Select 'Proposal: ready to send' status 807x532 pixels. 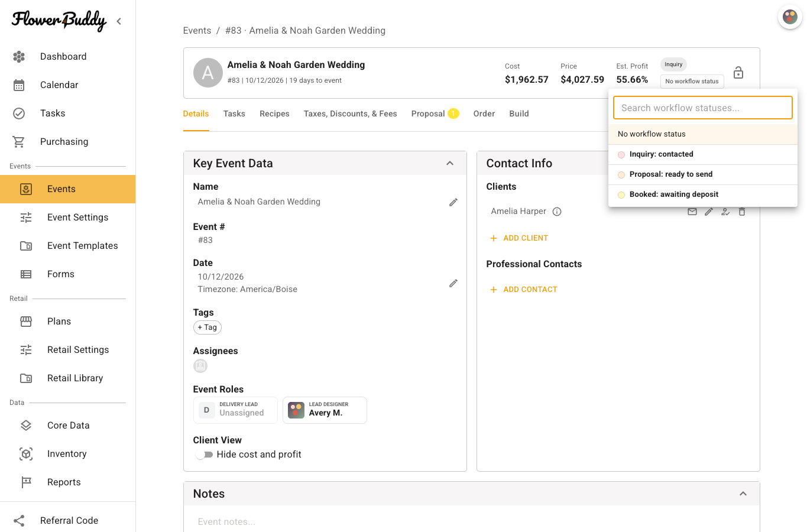pos(703,174)
